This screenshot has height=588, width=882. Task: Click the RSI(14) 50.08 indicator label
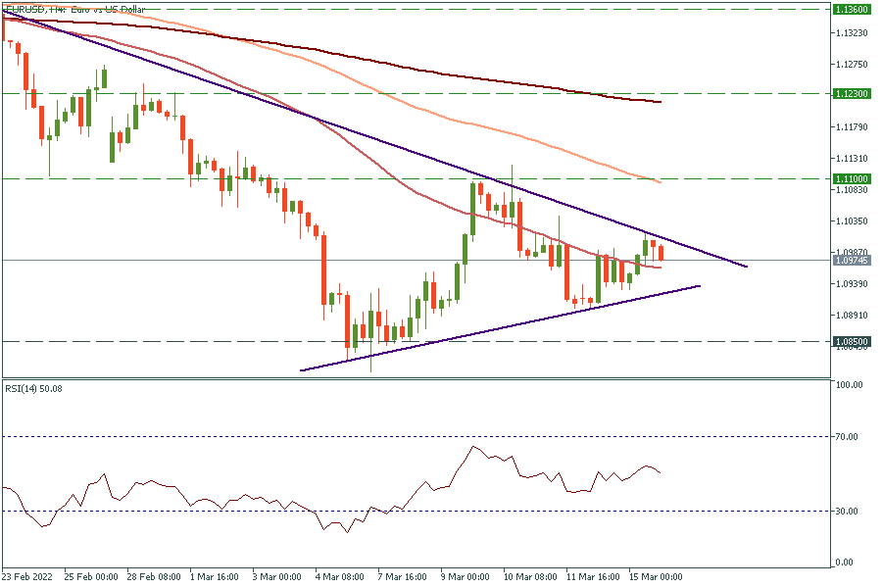point(34,389)
